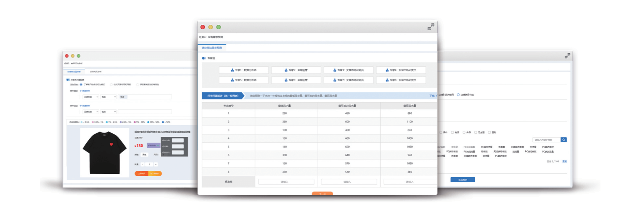Viewport: 644px width, 209px height.
Task: Check the 物流 checkbox in right window
Action: point(452,132)
